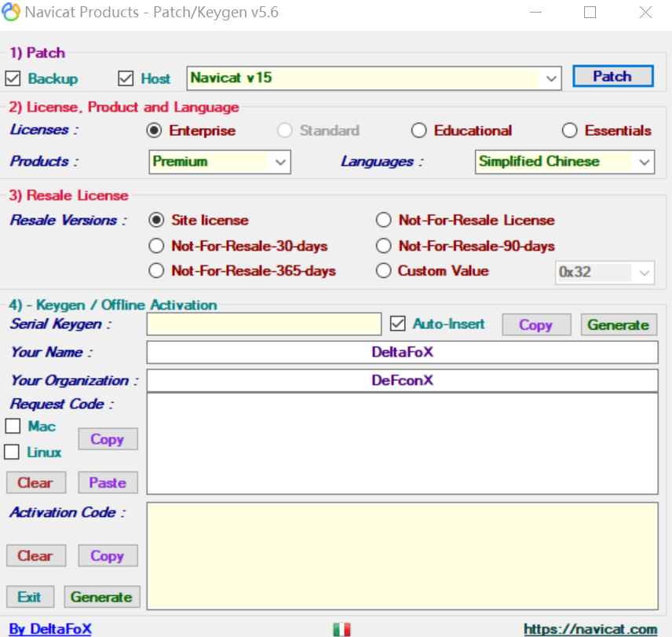Minimize the Patch/Keygen window
Screen dimensions: 672x637
tap(535, 12)
